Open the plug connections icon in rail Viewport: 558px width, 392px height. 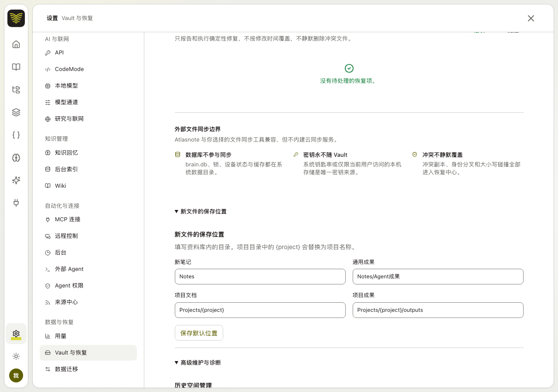click(16, 203)
